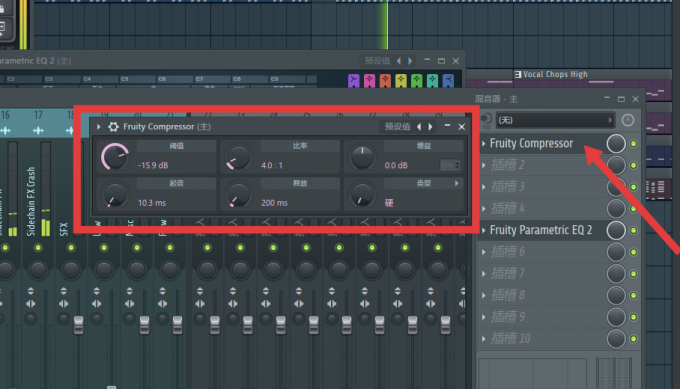Select the Sidechain FX Crash track label
This screenshot has height=389, width=680.
31,201
